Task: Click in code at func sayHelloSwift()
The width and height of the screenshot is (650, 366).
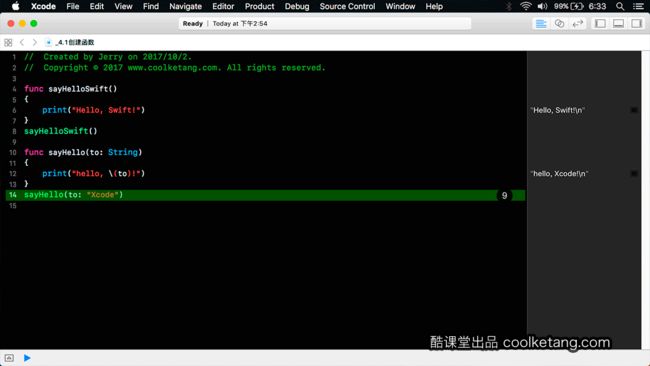Action: tap(70, 89)
